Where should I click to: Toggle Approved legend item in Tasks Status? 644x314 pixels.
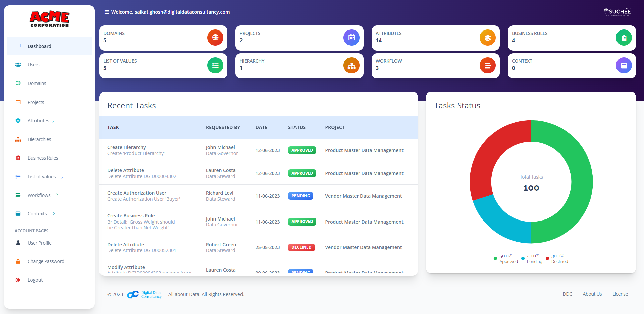tap(506, 259)
